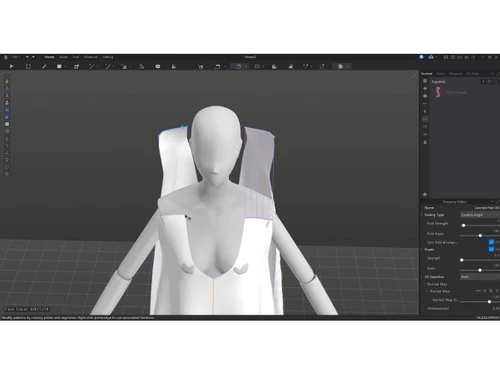500x375 pixels.
Task: Click the Thickness value field
Action: (x=496, y=308)
